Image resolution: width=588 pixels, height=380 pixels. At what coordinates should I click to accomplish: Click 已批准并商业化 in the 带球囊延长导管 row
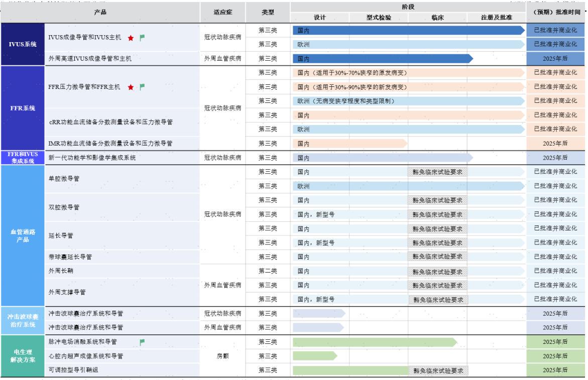(x=555, y=257)
